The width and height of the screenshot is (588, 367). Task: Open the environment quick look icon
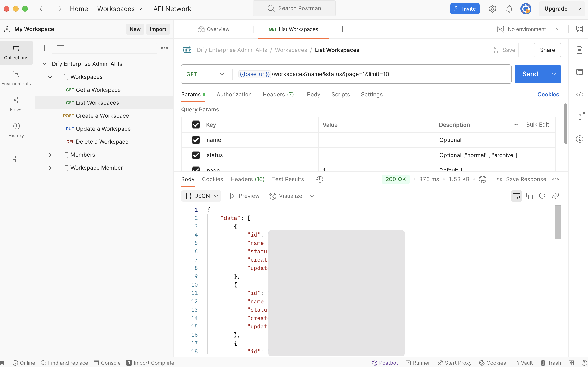click(579, 29)
